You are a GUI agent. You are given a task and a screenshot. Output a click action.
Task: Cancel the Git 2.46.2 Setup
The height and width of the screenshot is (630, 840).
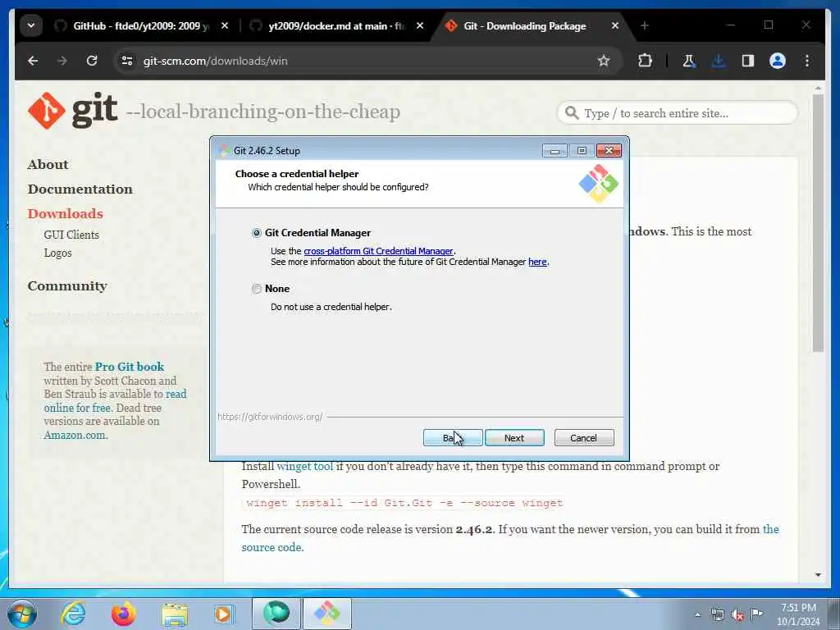pyautogui.click(x=584, y=438)
